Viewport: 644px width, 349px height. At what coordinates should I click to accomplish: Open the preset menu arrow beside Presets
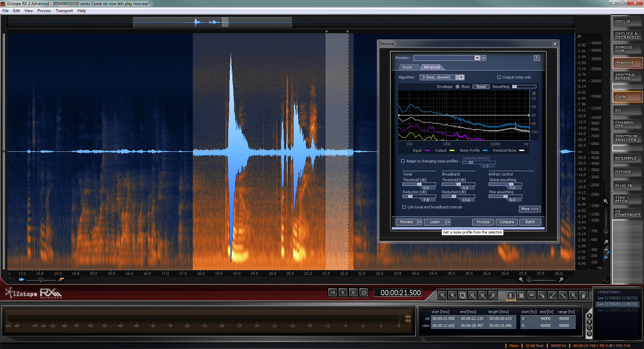(484, 58)
